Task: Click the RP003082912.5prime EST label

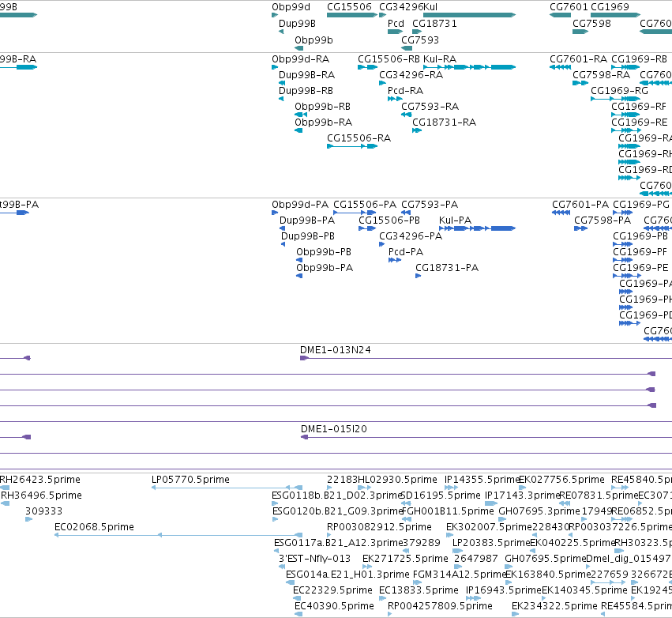Action: coord(379,527)
